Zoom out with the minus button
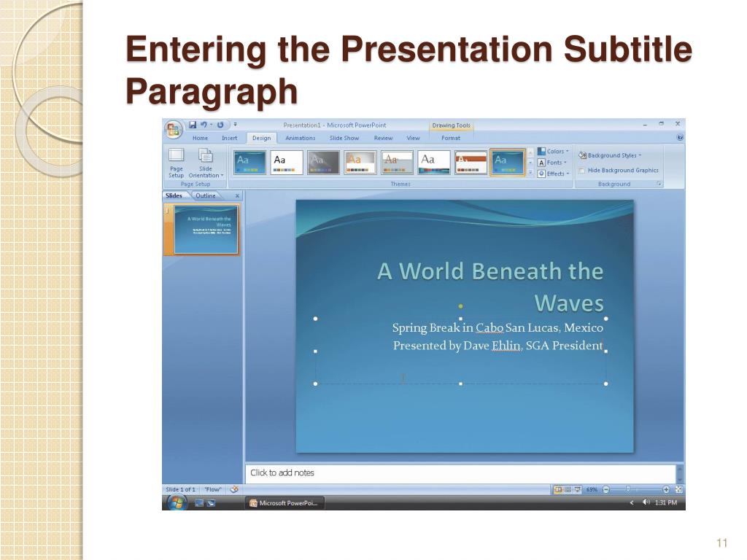The image size is (747, 560). click(606, 489)
